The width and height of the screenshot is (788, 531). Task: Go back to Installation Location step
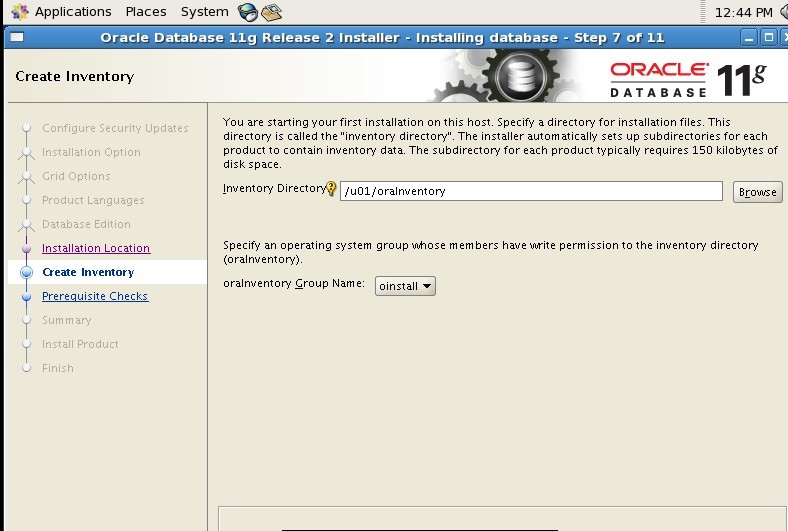point(96,248)
